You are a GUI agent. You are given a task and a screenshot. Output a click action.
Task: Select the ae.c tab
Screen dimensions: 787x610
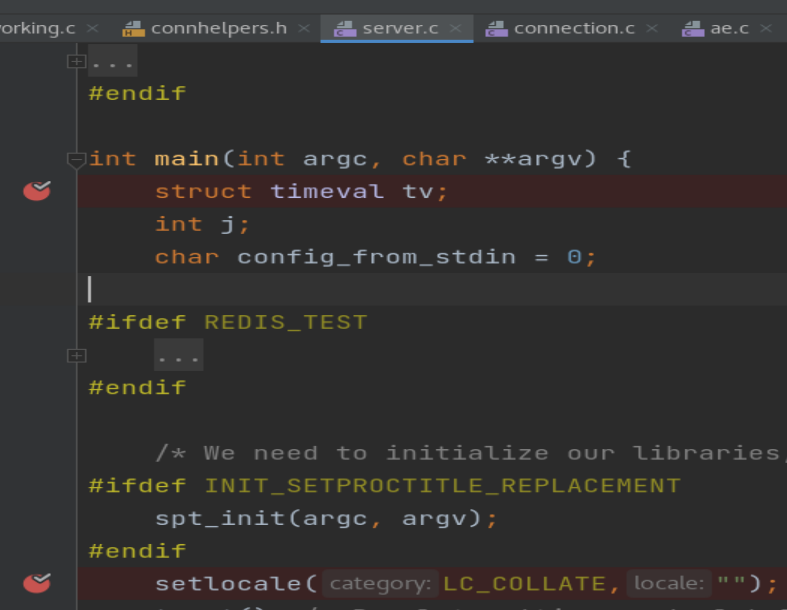pyautogui.click(x=729, y=28)
